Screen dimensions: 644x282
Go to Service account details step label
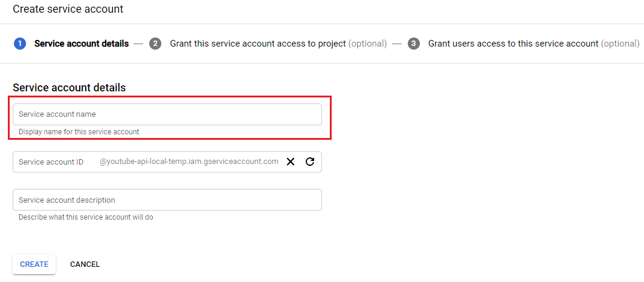point(82,44)
